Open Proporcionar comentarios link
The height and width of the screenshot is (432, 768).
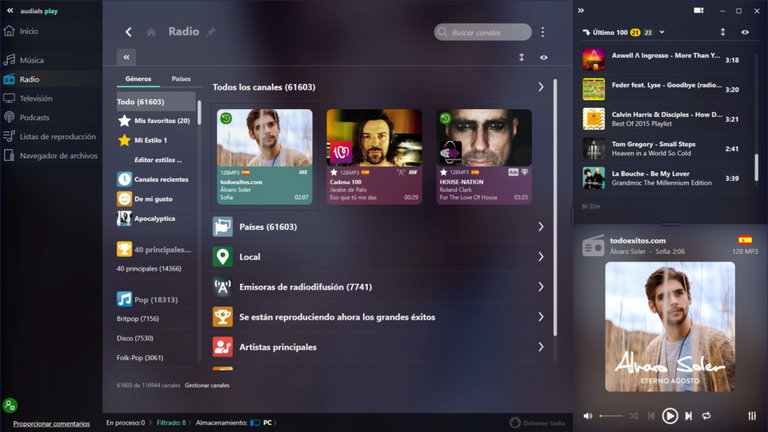[x=51, y=424]
